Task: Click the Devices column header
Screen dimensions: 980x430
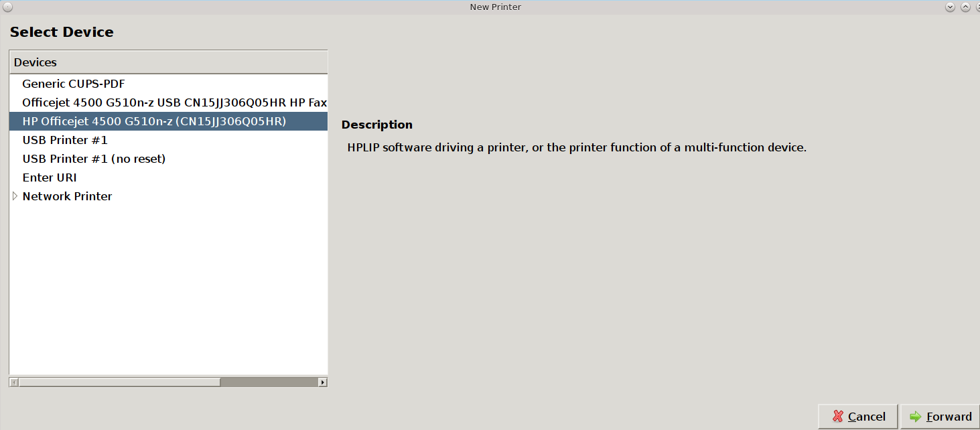Action: tap(168, 62)
